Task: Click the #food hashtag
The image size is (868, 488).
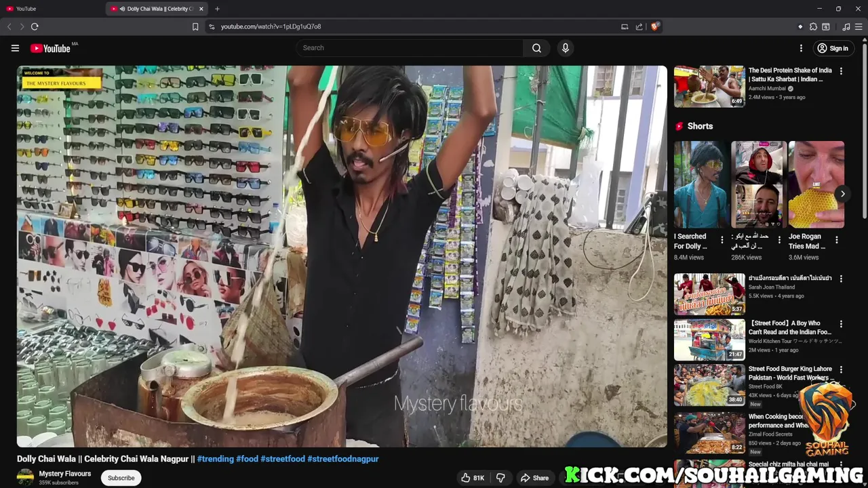Action: (x=247, y=459)
